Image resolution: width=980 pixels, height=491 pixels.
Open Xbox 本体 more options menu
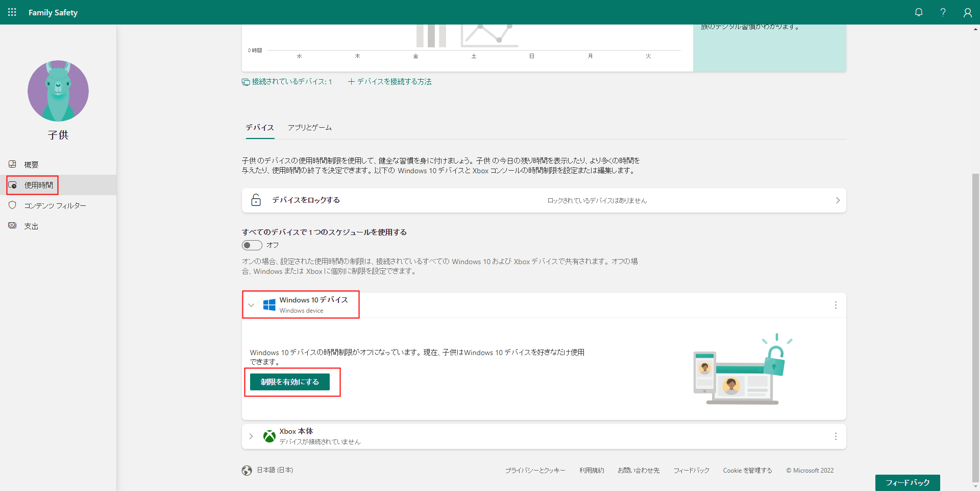836,436
